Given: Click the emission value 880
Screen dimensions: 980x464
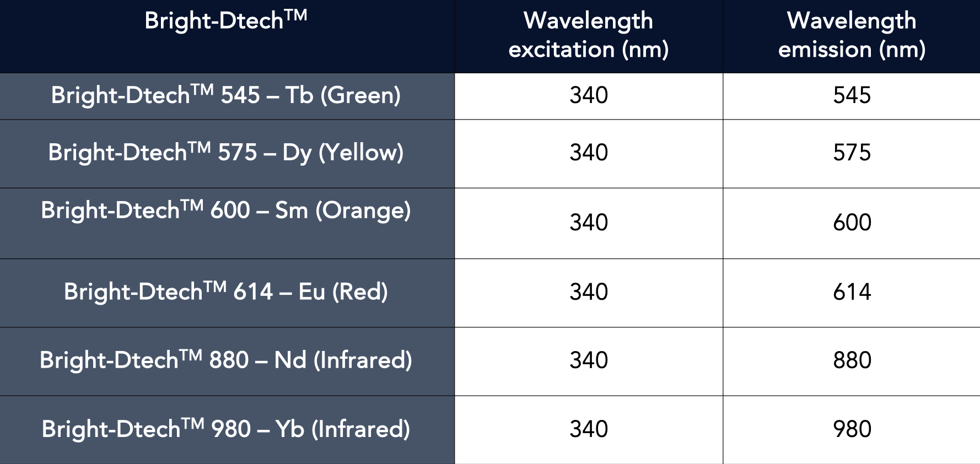Looking at the screenshot, I should coord(852,360).
